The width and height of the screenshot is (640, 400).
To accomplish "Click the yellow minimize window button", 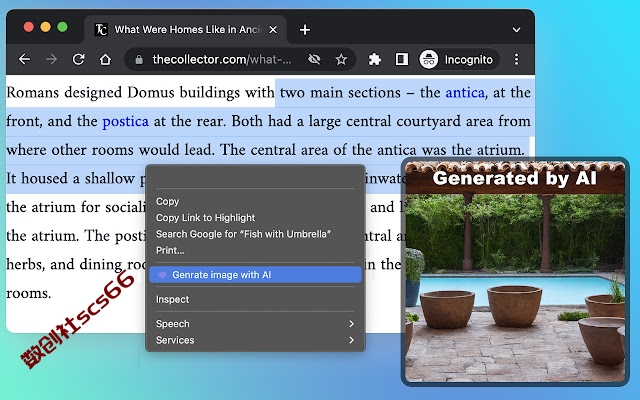I will (46, 27).
